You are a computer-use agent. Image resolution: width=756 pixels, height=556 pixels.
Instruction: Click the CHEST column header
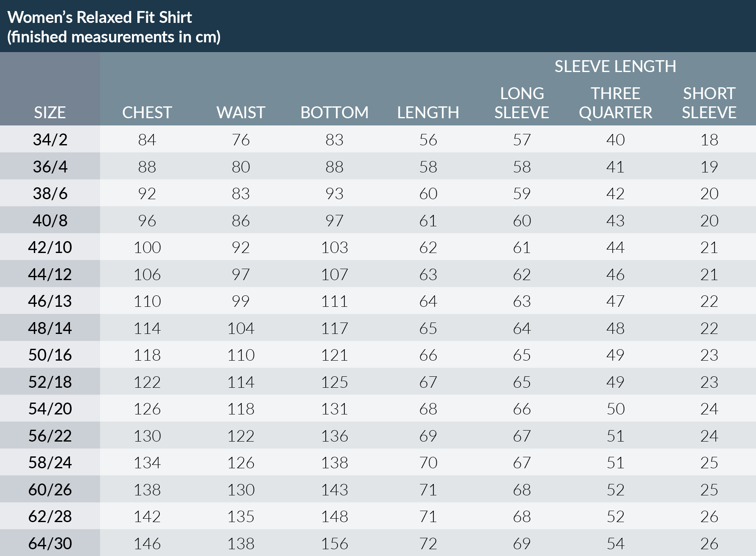tap(147, 112)
